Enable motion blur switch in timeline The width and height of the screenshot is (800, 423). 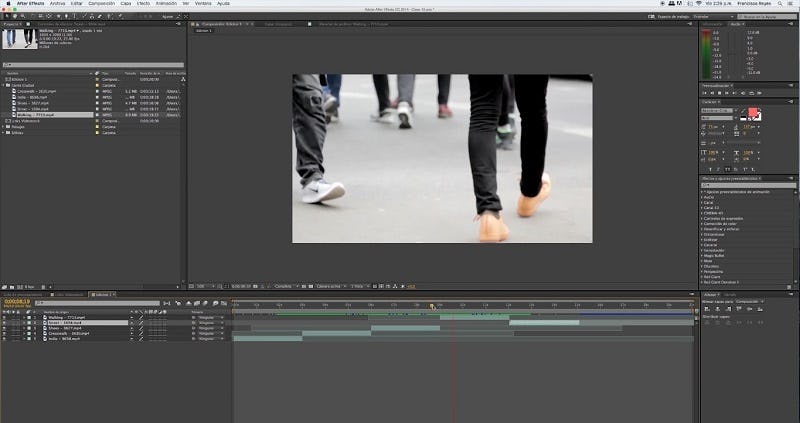206,303
